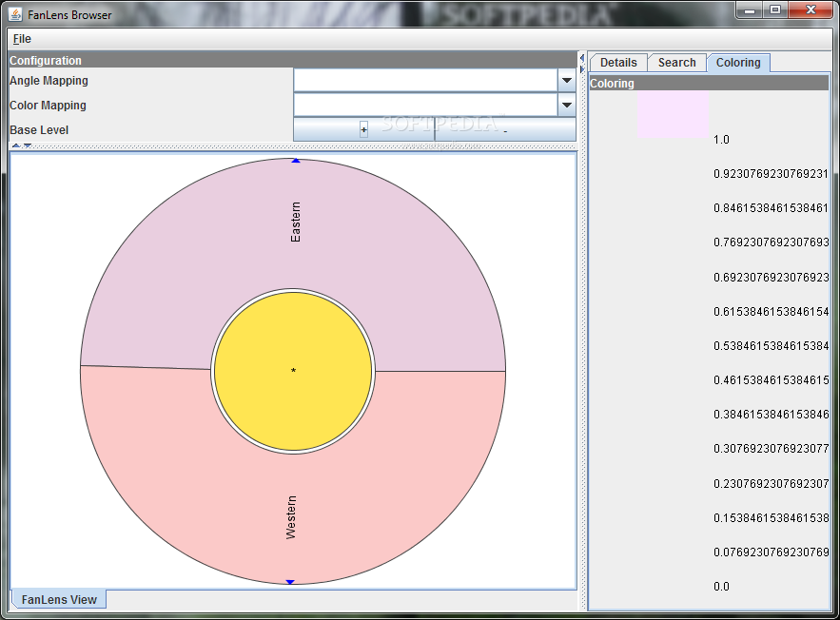
Task: Select the Coloring tab
Action: pyautogui.click(x=738, y=63)
